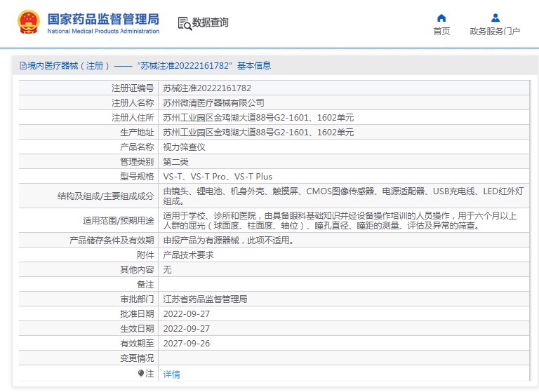Viewport: 539px width, 392px height.
Task: Open the 详情 link
Action: click(171, 374)
